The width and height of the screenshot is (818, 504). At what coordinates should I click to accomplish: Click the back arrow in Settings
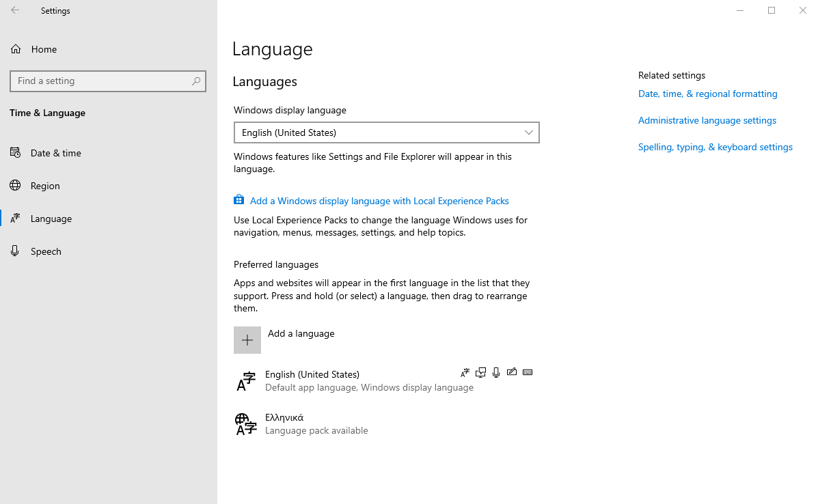point(15,10)
